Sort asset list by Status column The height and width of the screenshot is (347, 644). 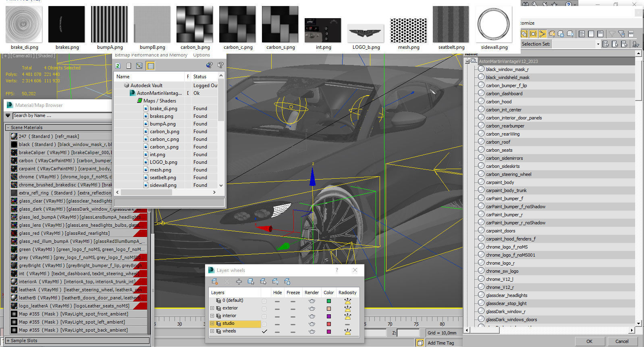[x=205, y=77]
